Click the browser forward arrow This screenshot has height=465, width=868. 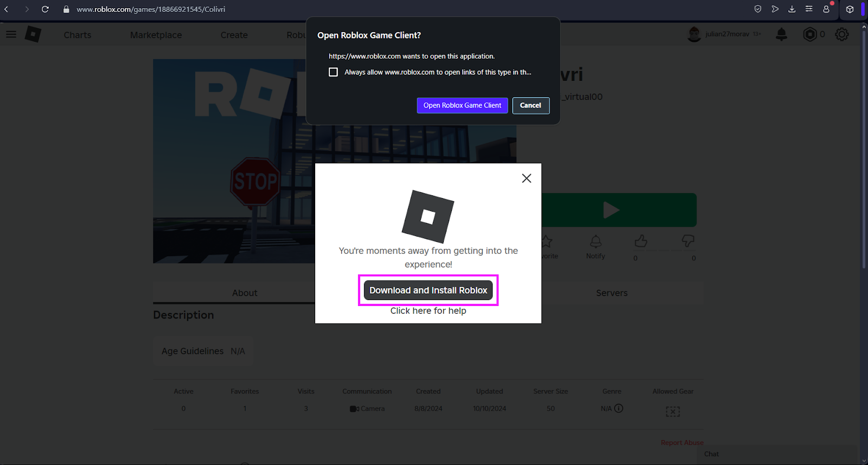(x=27, y=9)
